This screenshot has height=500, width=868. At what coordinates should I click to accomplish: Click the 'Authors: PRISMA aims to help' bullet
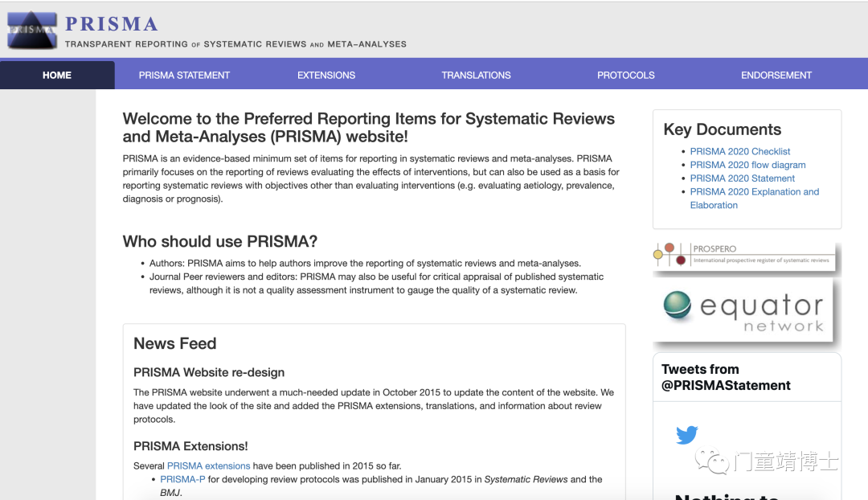pyautogui.click(x=365, y=263)
